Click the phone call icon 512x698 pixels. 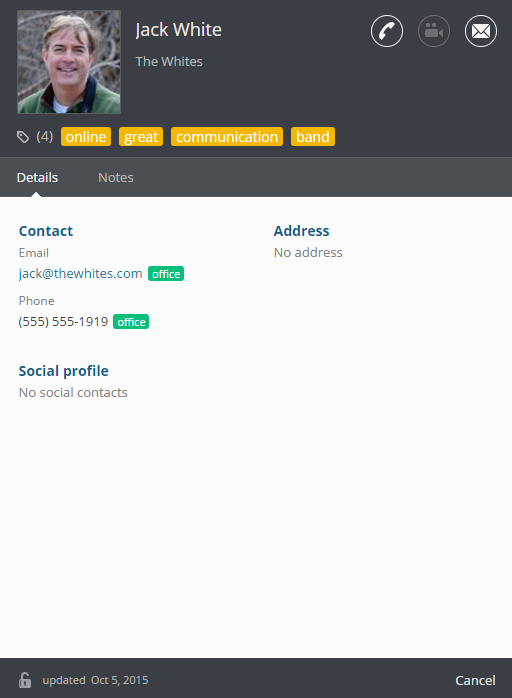pyautogui.click(x=387, y=31)
